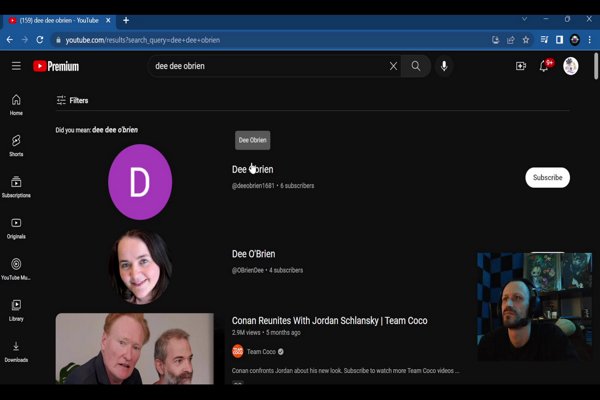Click the page vertical scrollbar
This screenshot has height=400, width=600.
[596, 67]
